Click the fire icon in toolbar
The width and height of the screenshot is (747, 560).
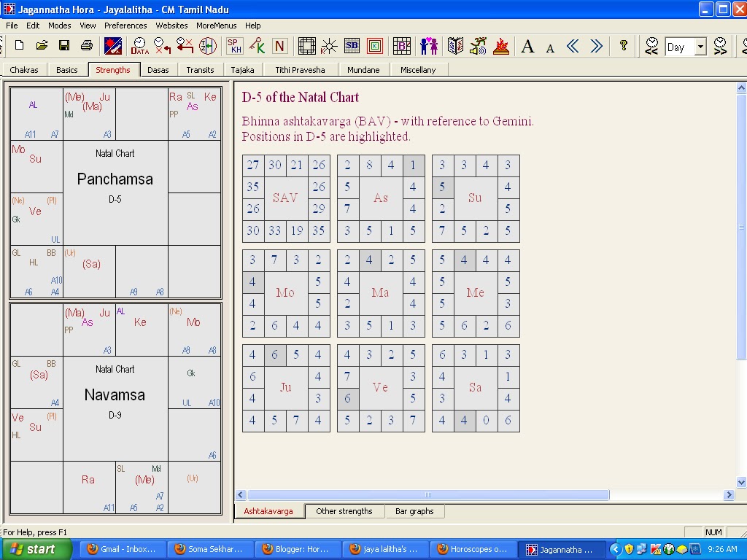[x=500, y=46]
